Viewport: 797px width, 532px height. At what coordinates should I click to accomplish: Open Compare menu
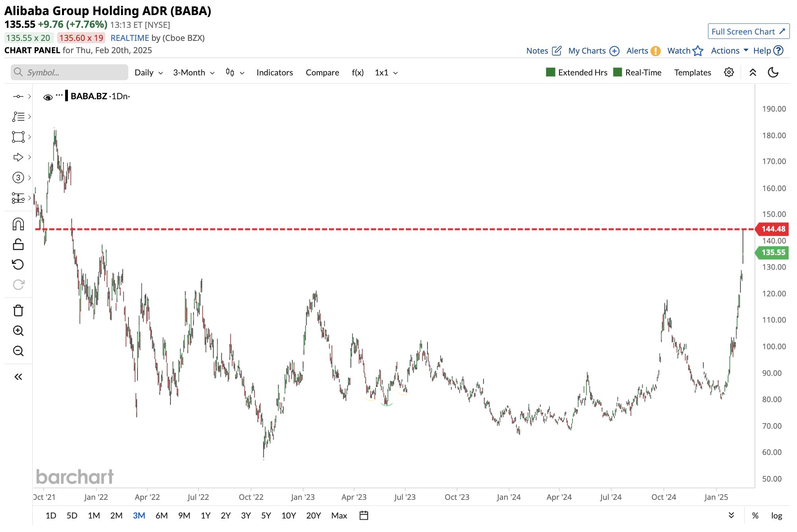322,73
